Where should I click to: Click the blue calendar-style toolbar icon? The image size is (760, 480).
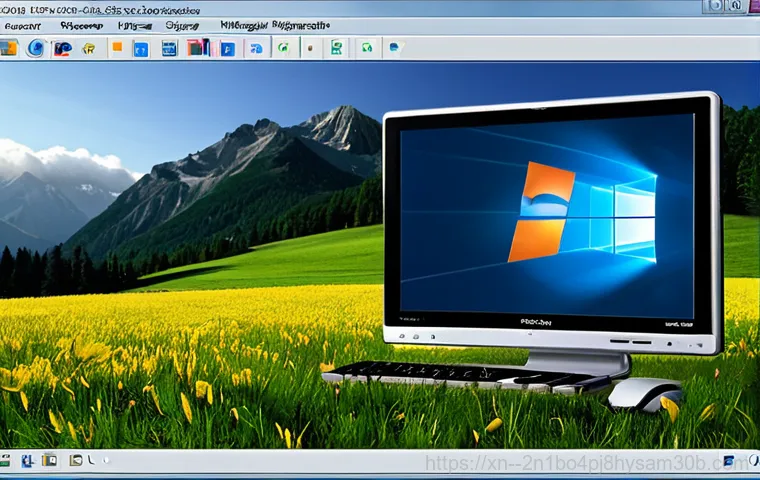[169, 48]
